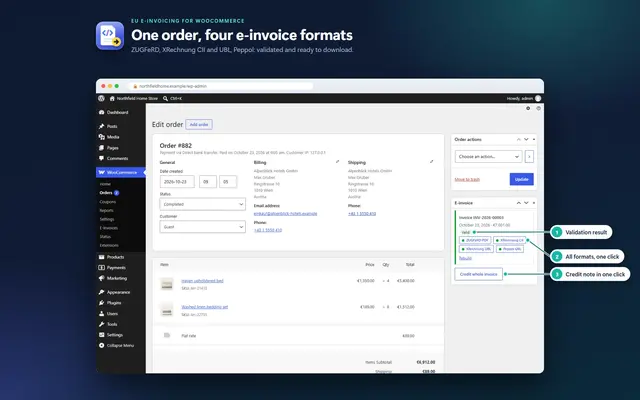This screenshot has height=400, width=640.
Task: Collapse the Order actions panel
Action: [534, 140]
